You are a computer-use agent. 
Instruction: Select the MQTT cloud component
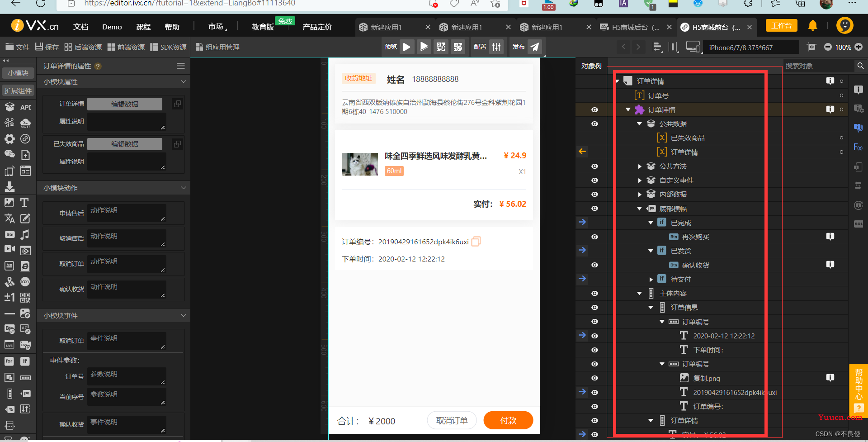coord(25,123)
